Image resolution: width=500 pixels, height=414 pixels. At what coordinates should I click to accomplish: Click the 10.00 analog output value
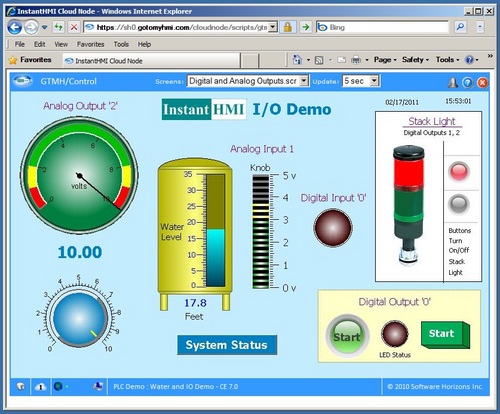coord(80,252)
